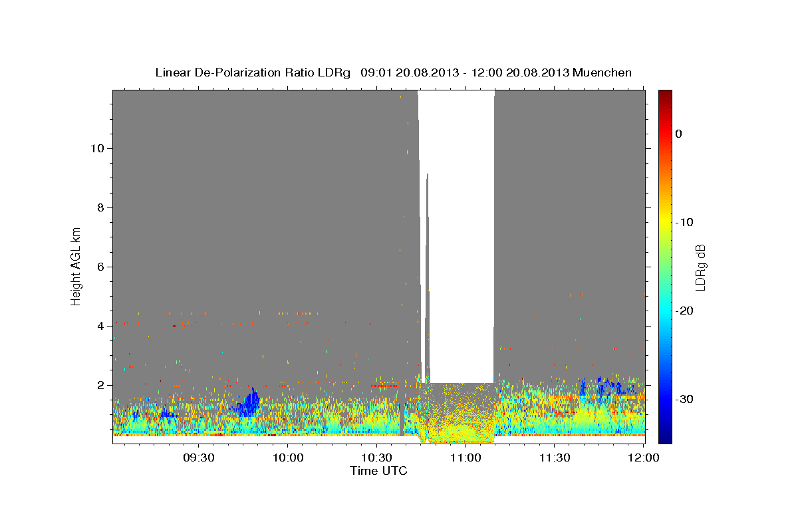Click the 'LDRg dB' colorbar label
This screenshot has height=532, width=798.
tap(700, 267)
